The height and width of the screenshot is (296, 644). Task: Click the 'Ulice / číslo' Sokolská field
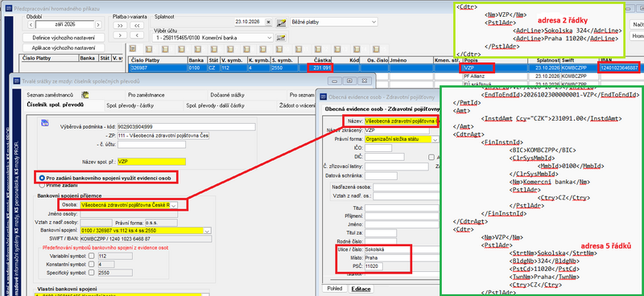(x=402, y=249)
